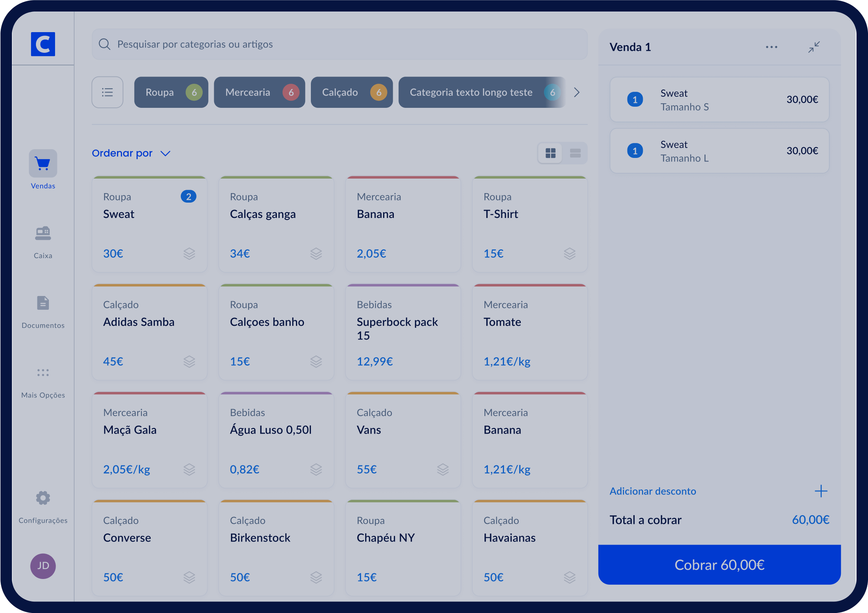The height and width of the screenshot is (613, 868).
Task: Add Banana 1,21€/kg product to sale
Action: pyautogui.click(x=530, y=440)
